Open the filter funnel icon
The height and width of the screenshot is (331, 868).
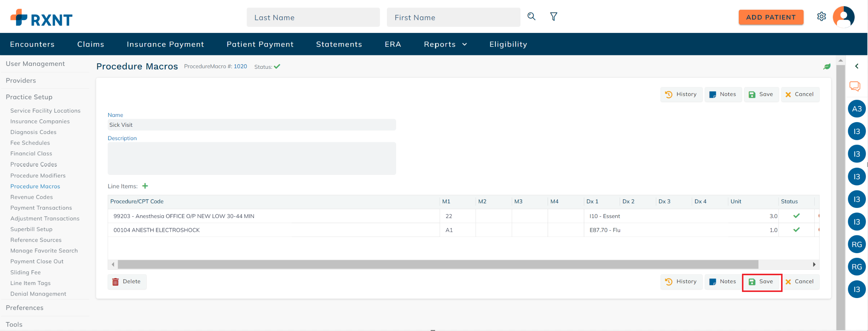(x=553, y=16)
